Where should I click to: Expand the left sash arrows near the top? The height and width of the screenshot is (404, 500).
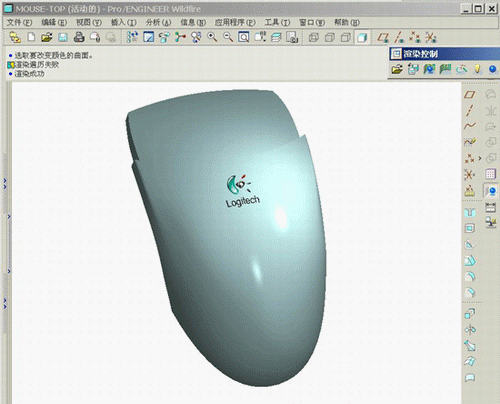click(x=5, y=183)
